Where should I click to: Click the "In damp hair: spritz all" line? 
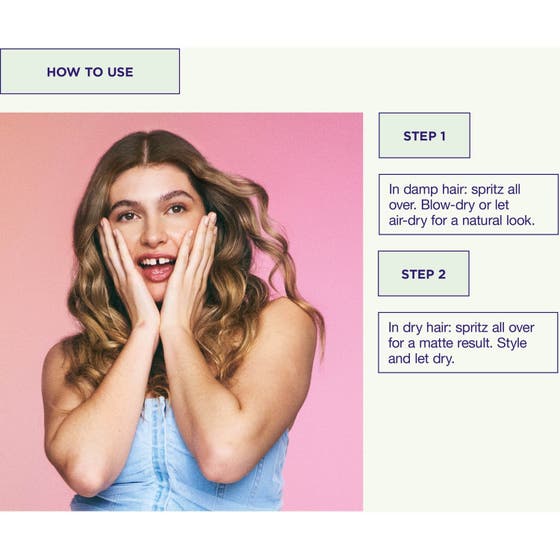[454, 189]
